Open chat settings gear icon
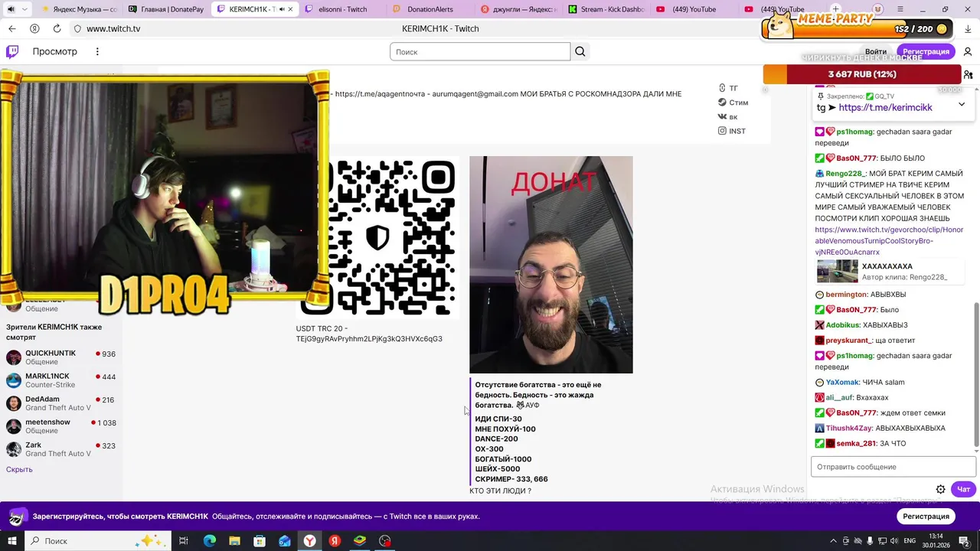This screenshot has height=551, width=980. click(x=940, y=490)
